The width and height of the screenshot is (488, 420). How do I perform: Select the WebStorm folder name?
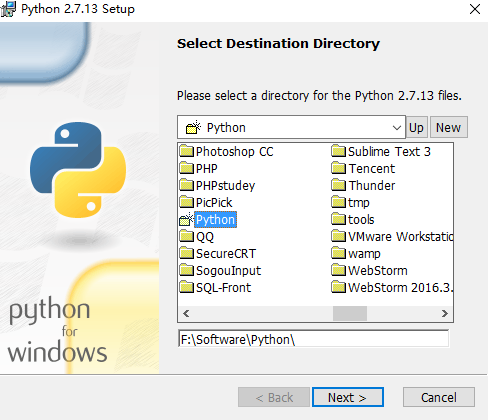[378, 271]
